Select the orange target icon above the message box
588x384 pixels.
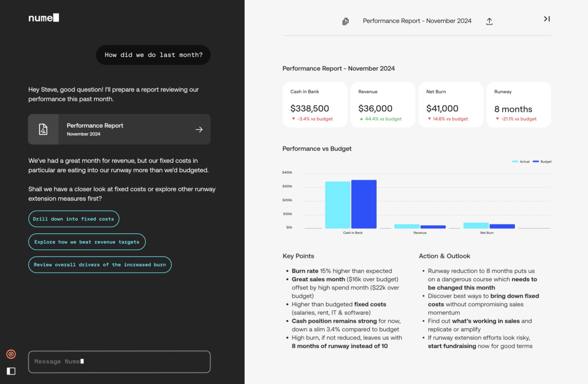[x=11, y=354]
